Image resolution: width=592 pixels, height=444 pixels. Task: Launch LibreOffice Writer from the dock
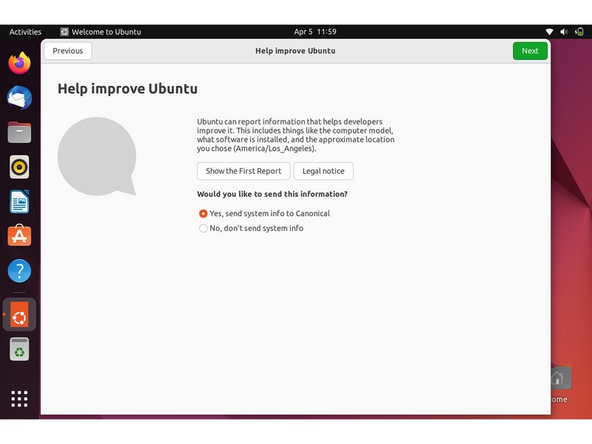pyautogui.click(x=20, y=202)
